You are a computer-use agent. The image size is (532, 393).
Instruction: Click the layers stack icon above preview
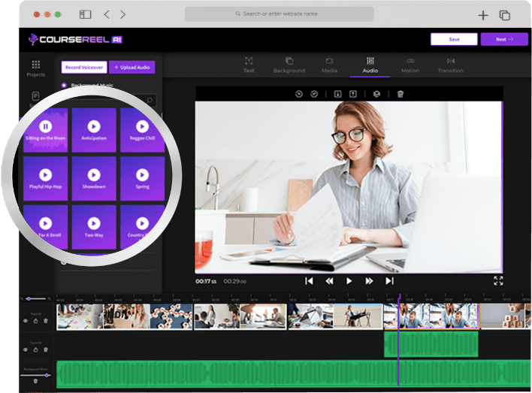pos(376,94)
